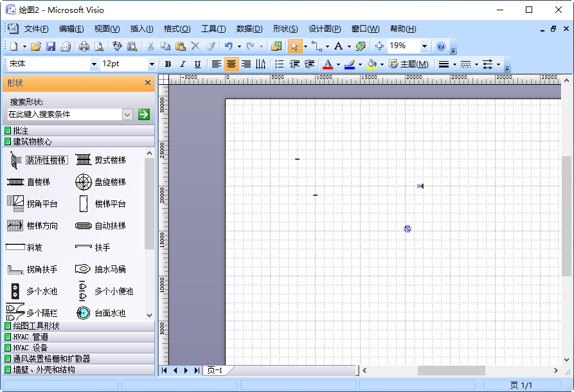Screen dimensions: 574x392
Task: Apply the fill color bucket swatch
Action: coord(372,64)
